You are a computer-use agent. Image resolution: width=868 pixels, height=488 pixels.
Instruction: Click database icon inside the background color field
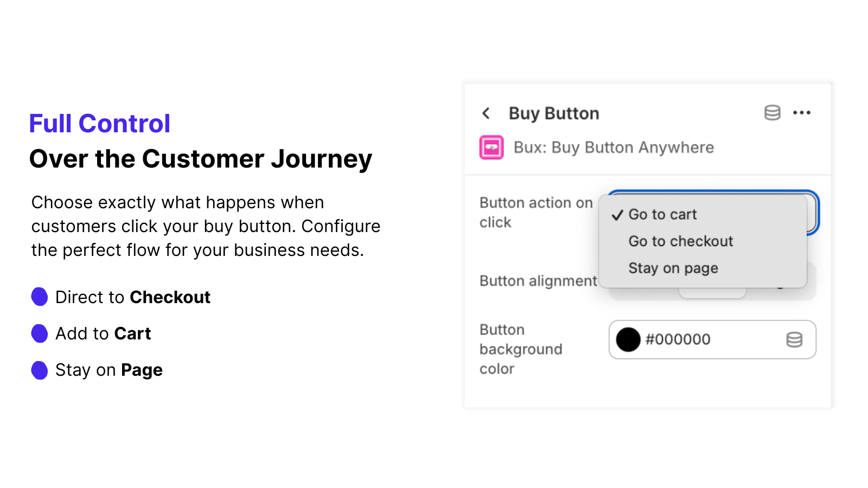pyautogui.click(x=794, y=339)
